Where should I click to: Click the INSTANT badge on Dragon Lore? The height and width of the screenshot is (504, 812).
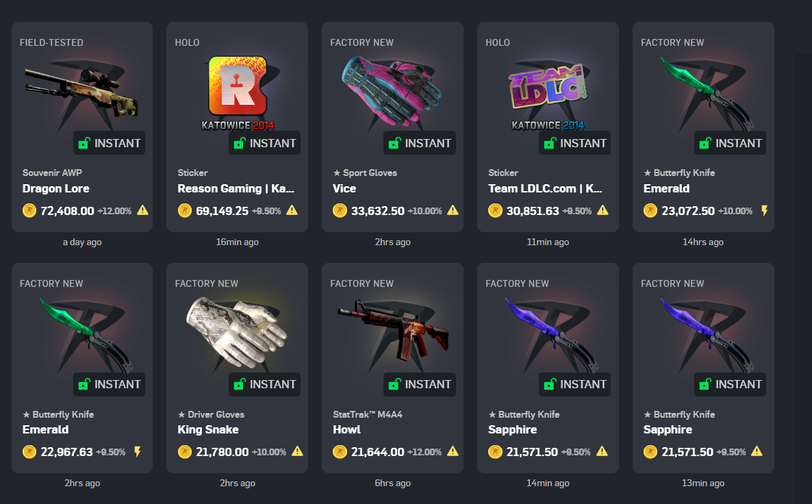pos(110,143)
